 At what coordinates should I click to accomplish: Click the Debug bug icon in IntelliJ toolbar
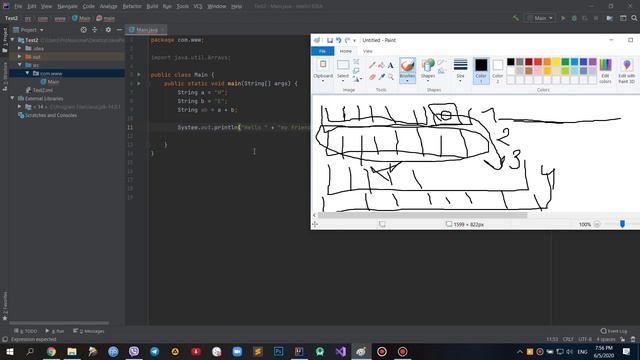[x=574, y=18]
